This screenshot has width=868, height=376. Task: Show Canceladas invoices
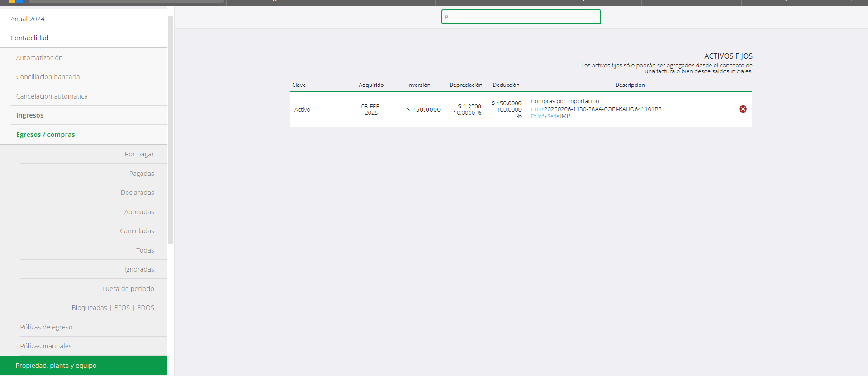pyautogui.click(x=137, y=231)
